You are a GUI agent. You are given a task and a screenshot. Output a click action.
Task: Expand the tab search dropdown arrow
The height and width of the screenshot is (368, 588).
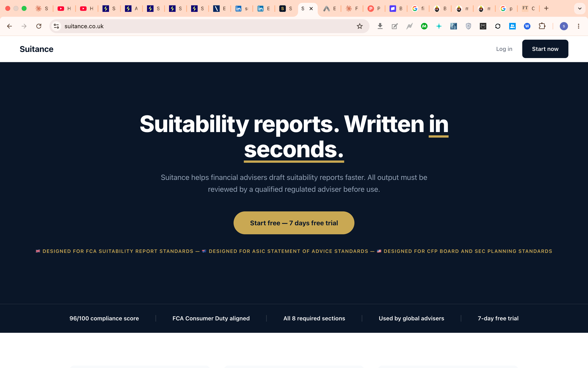click(x=580, y=9)
